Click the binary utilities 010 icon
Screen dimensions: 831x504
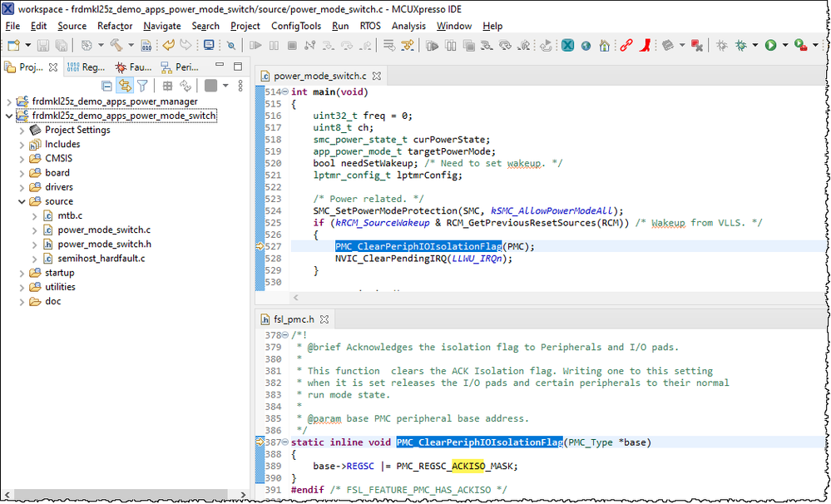(x=146, y=46)
